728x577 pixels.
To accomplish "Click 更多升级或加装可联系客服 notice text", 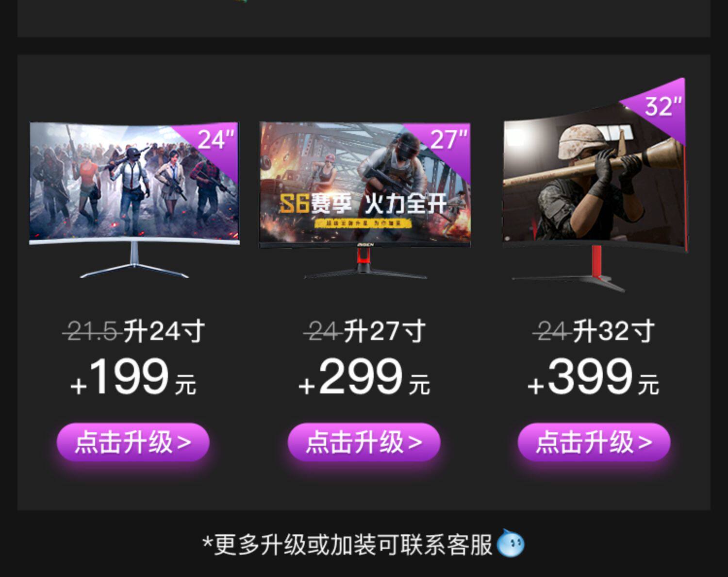I will (347, 544).
